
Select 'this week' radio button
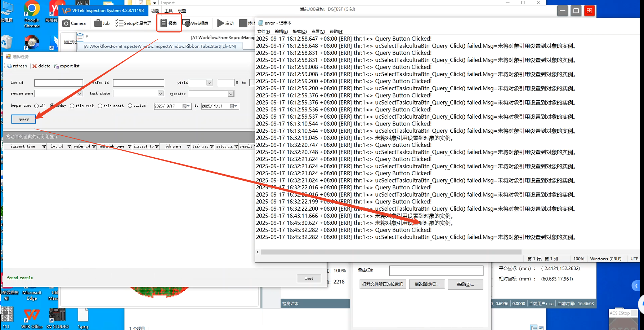72,106
